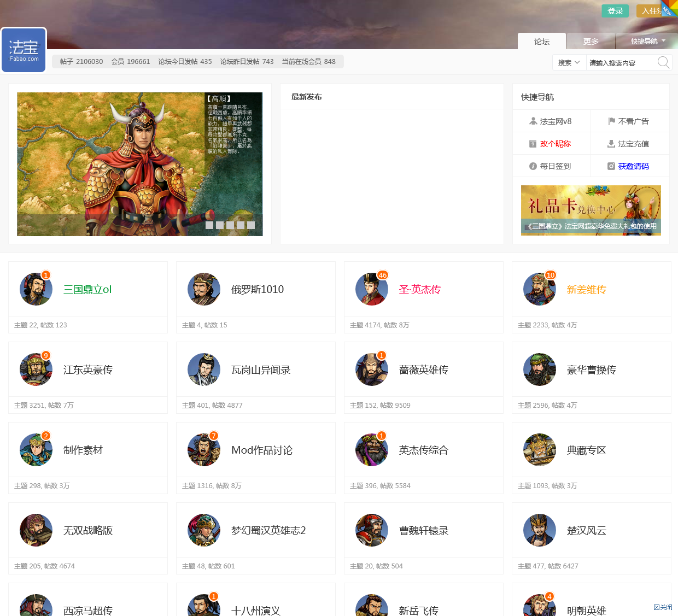678x616 pixels.
Task: Open the 江东英豪传 forum avatar
Action: click(36, 369)
